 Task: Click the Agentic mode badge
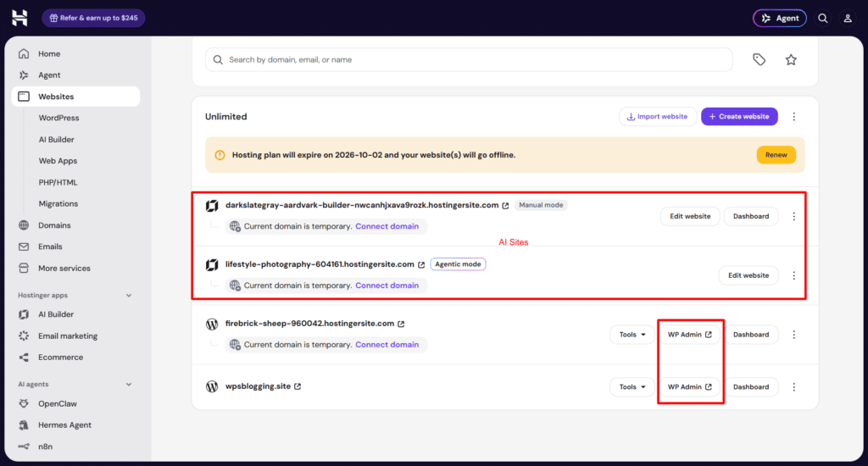tap(458, 264)
